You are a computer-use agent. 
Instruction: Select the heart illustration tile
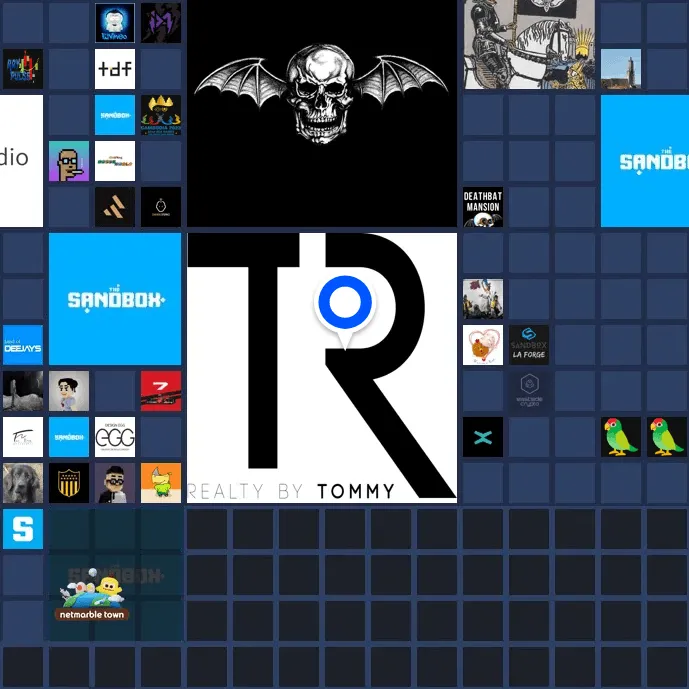[483, 345]
